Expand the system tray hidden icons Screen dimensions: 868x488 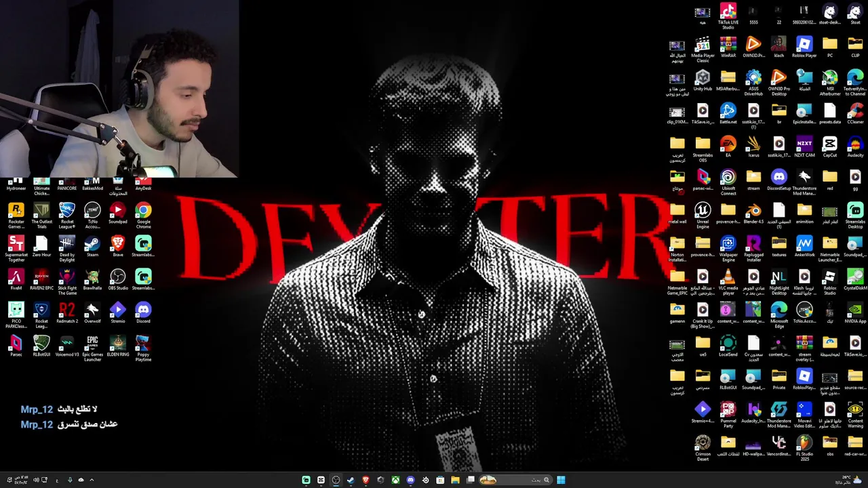92,480
